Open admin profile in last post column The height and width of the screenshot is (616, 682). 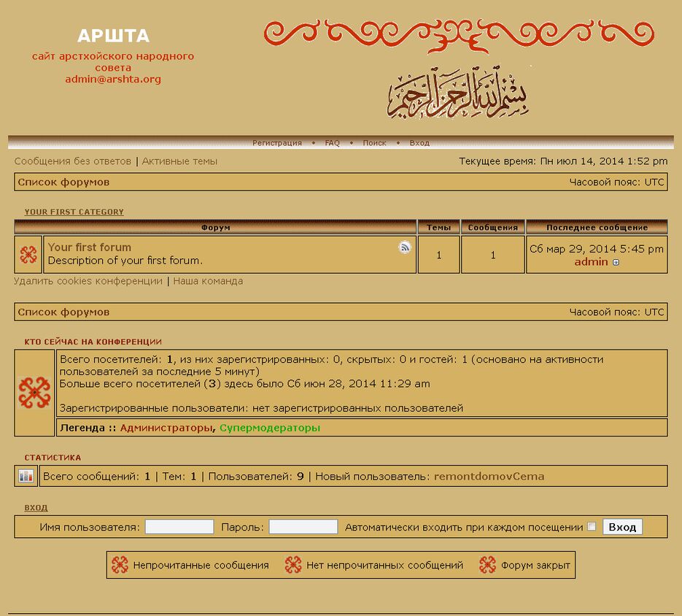591,261
